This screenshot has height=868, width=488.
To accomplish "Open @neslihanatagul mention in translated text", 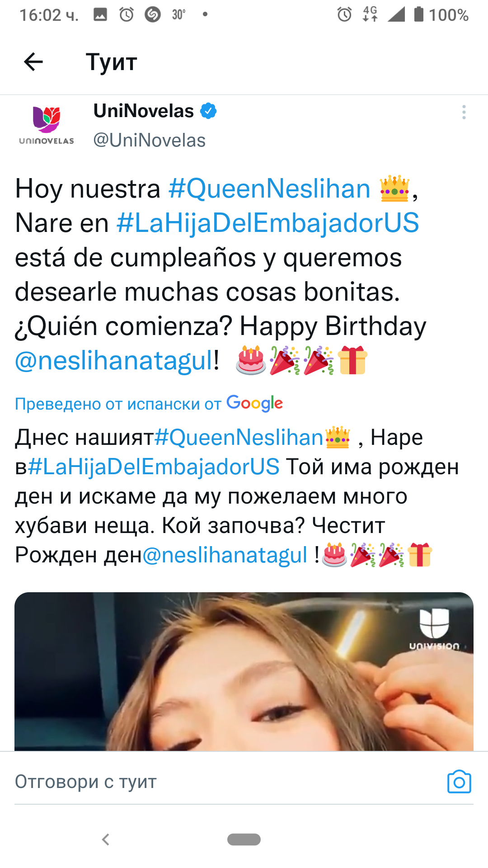I will tap(225, 555).
